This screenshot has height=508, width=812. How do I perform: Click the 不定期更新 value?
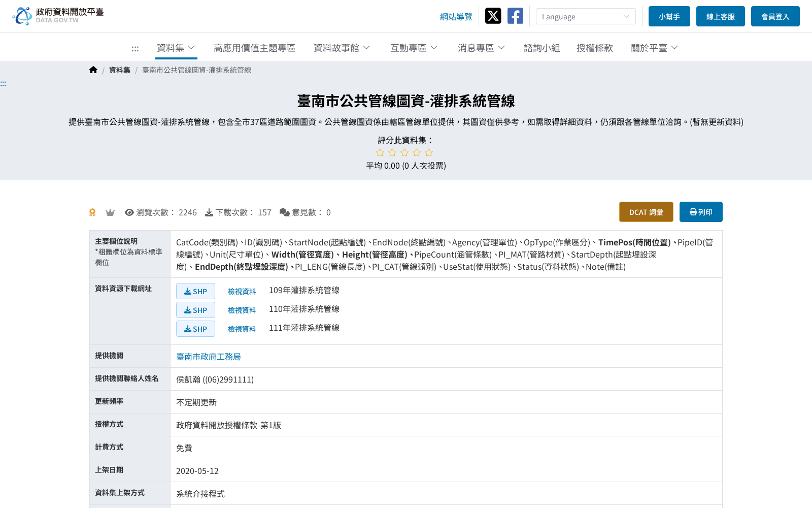pyautogui.click(x=196, y=402)
